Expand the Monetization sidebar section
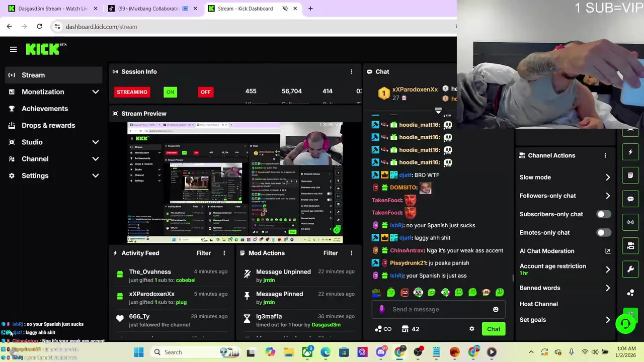Screen dimensions: 644x362 click(x=54, y=92)
